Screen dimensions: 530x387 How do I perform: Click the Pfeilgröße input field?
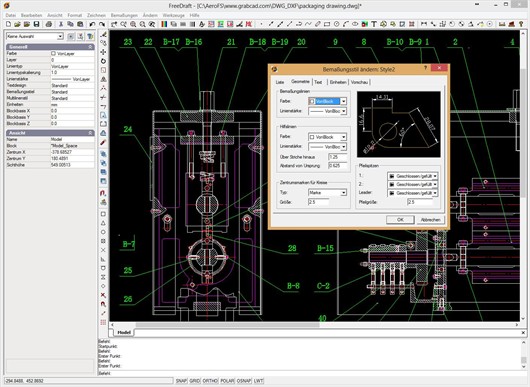[420, 202]
